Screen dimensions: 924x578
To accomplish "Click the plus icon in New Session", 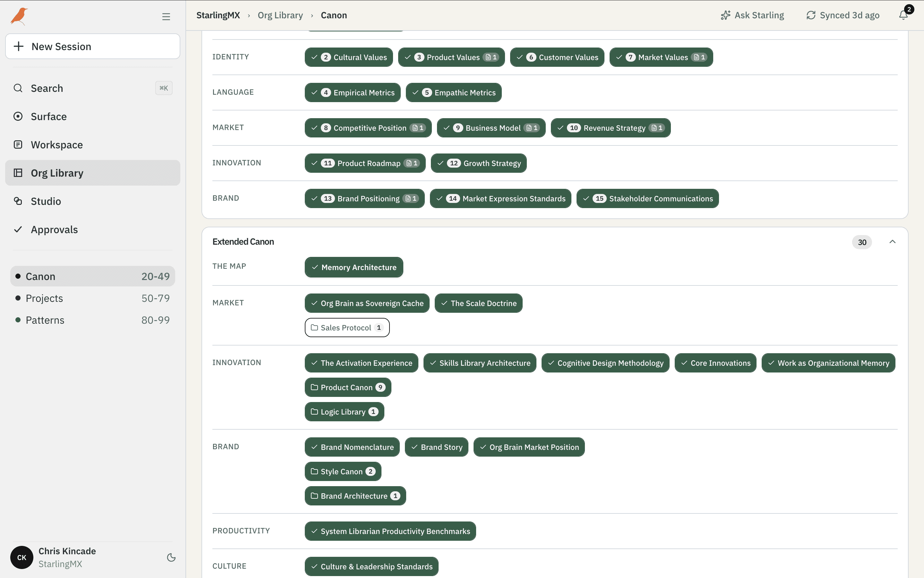I will tap(19, 46).
